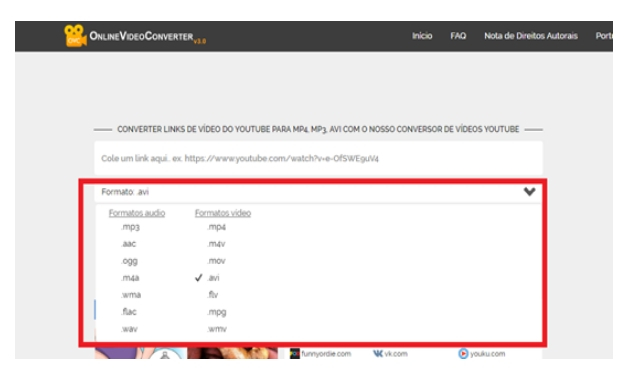Pick the .wav audio format
628x380 pixels.
129,329
